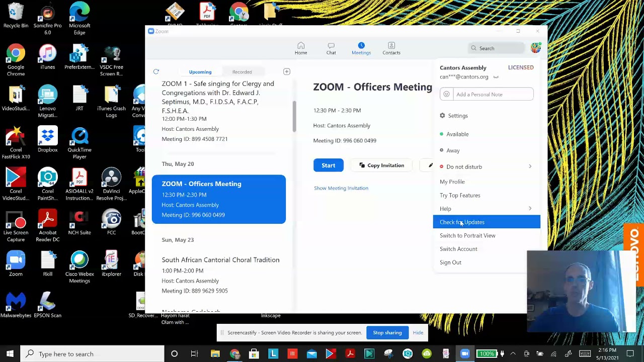Click the Show Meeting Invitation link
This screenshot has height=362, width=644.
341,188
